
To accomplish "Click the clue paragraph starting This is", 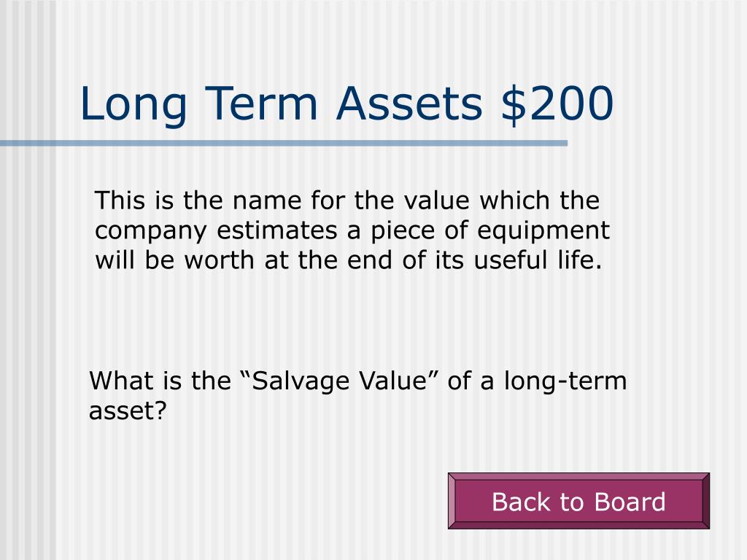I will (x=352, y=230).
